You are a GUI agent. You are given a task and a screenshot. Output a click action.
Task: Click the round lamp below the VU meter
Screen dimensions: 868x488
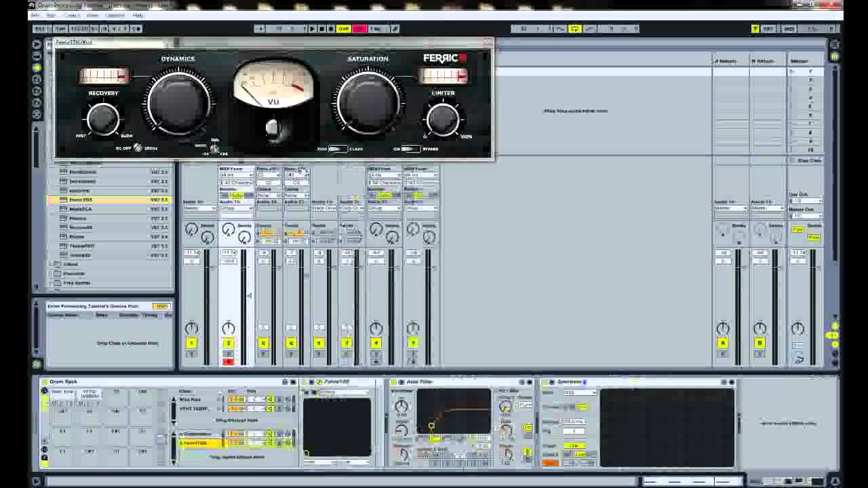[272, 127]
